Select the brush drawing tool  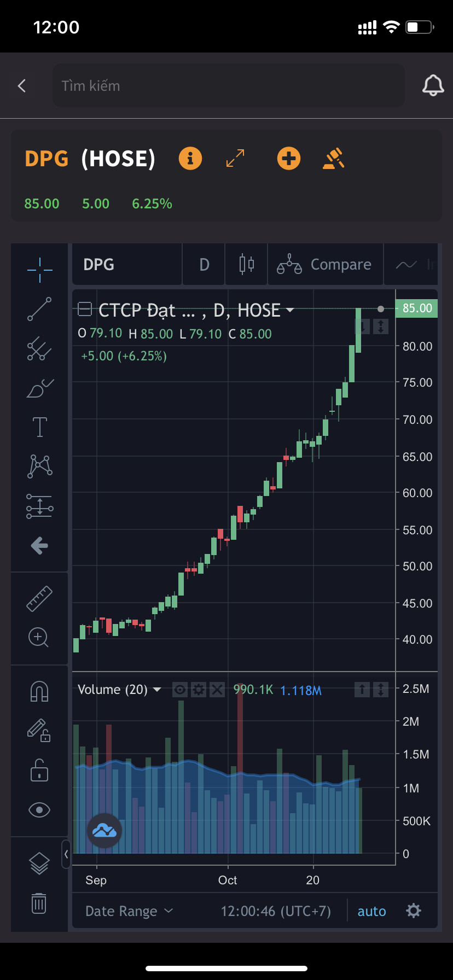click(x=39, y=388)
